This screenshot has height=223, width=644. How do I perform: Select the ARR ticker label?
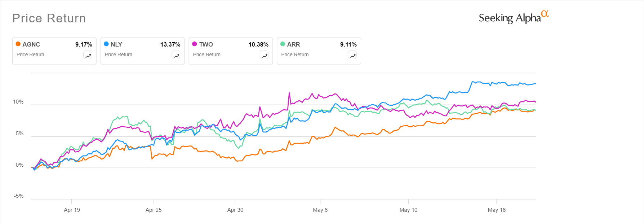[x=293, y=44]
